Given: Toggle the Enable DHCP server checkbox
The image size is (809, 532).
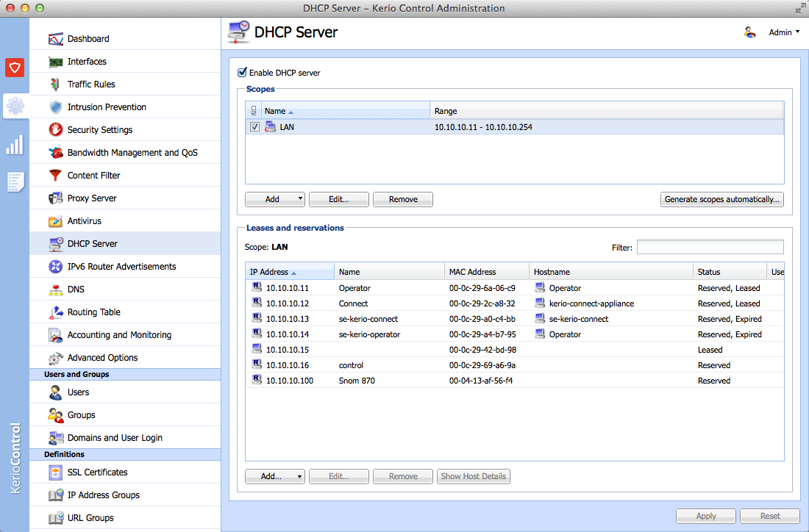Looking at the screenshot, I should (x=242, y=73).
